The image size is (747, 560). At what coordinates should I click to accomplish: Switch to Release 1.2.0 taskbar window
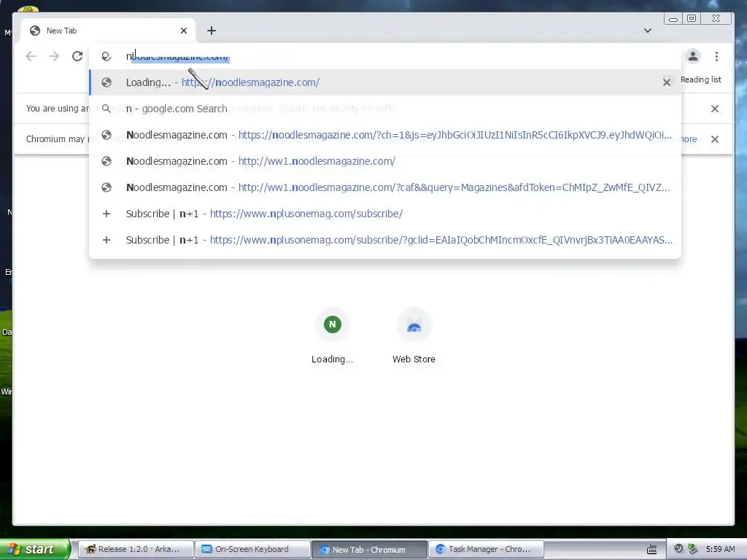(x=135, y=549)
